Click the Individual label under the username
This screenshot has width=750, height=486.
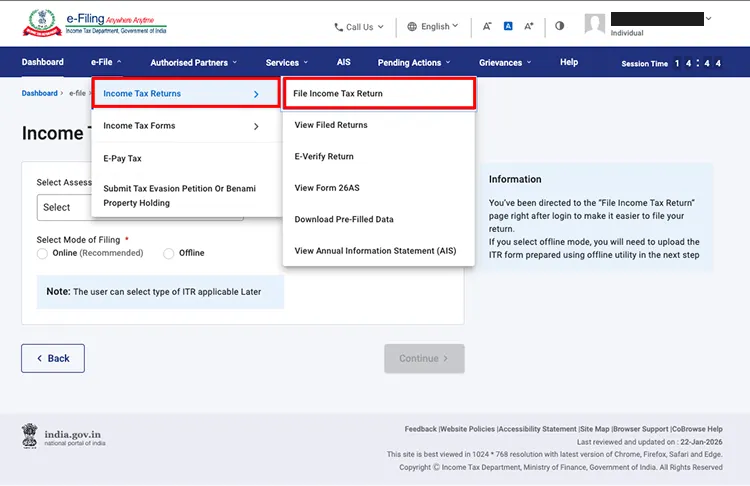click(627, 33)
